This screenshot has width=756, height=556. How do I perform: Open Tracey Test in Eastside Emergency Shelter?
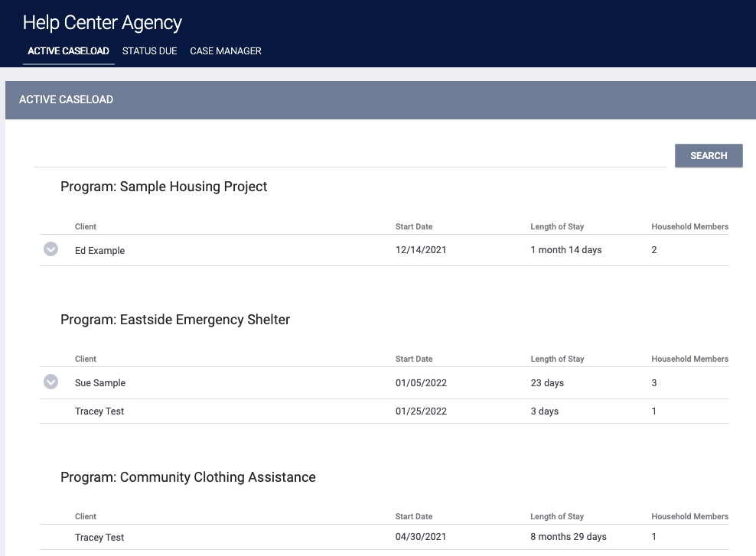(x=99, y=411)
